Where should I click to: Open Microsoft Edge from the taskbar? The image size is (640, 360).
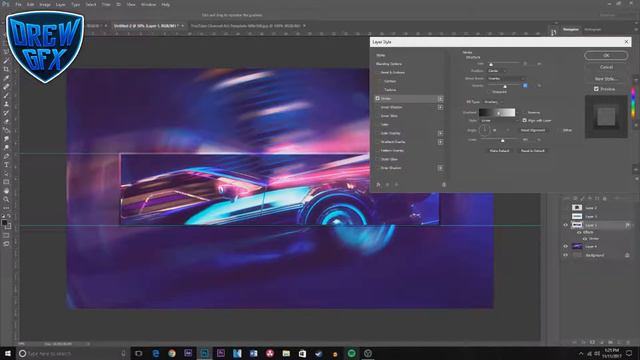coord(156,353)
